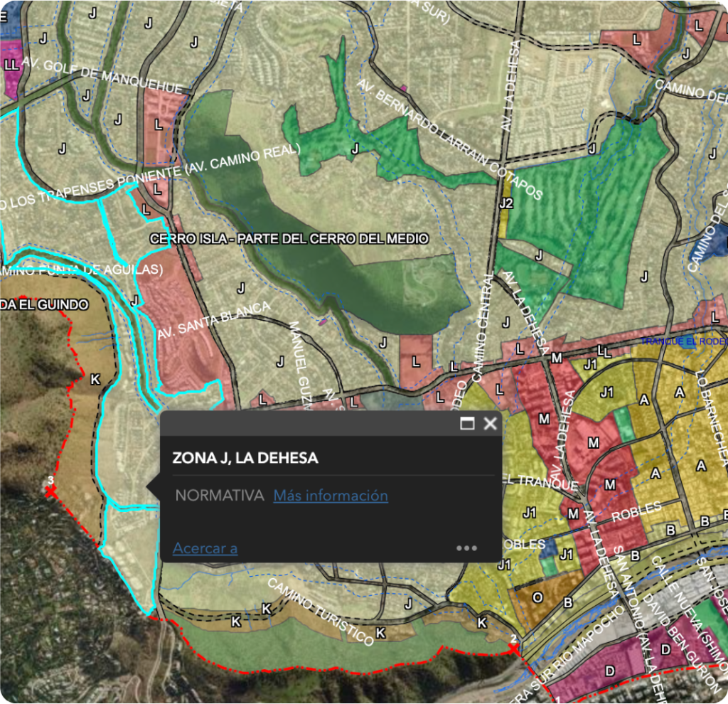The height and width of the screenshot is (704, 728).
Task: Click the Acercar a link
Action: tap(205, 548)
